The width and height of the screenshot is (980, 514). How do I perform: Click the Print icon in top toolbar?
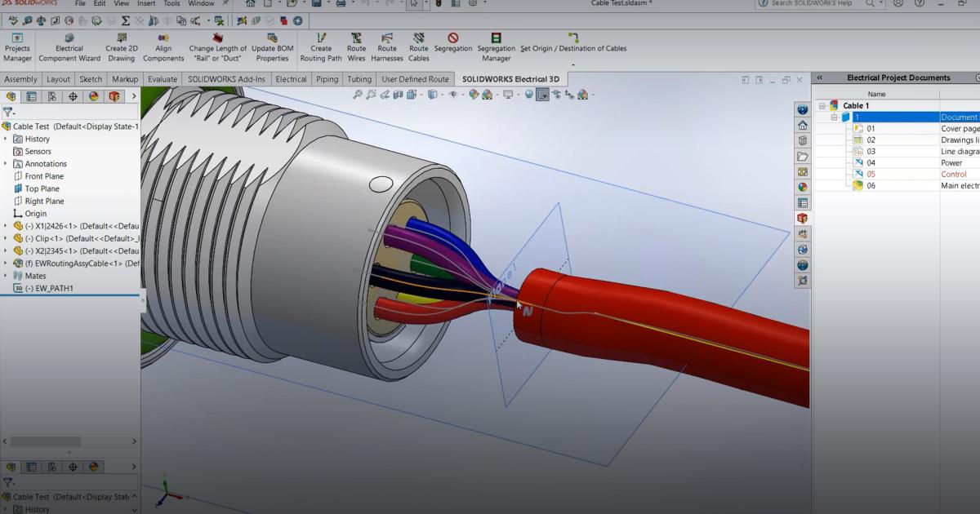click(x=341, y=4)
